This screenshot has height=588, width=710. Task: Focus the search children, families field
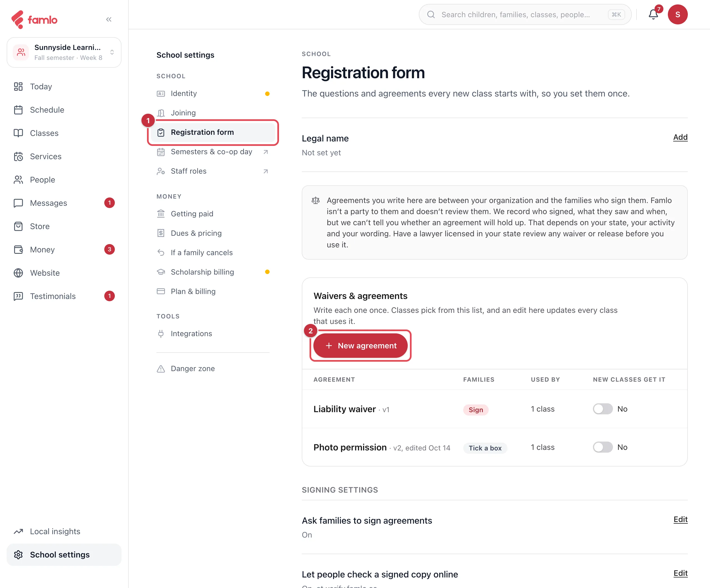tap(525, 14)
